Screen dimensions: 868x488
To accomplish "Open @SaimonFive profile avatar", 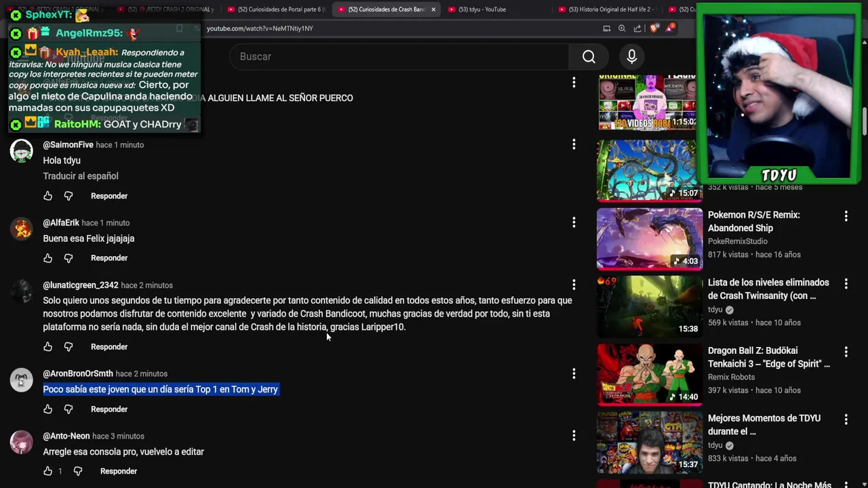I will [21, 151].
